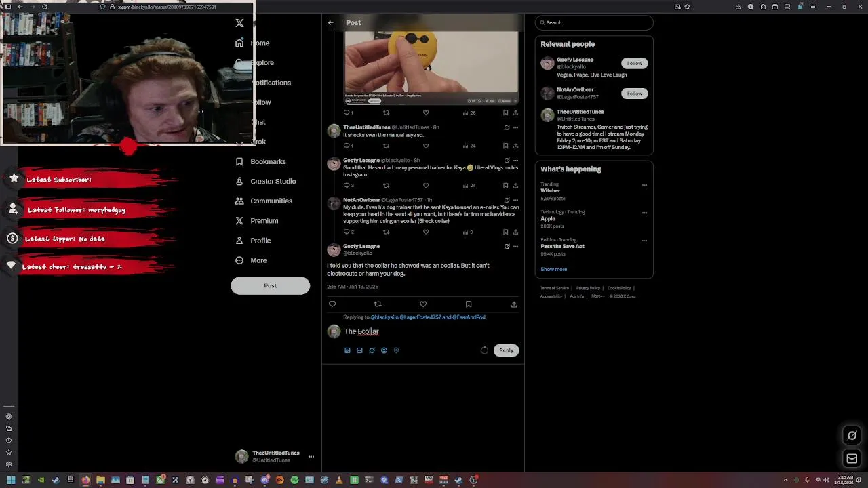Open more options for Pass the Save Act trend
Image resolution: width=868 pixels, height=488 pixels.
coord(644,241)
